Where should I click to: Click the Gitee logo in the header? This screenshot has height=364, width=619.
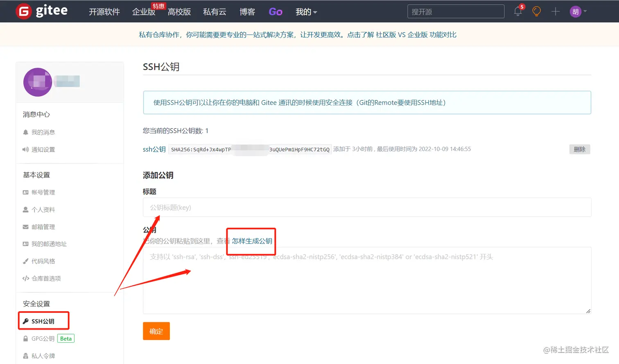[42, 11]
